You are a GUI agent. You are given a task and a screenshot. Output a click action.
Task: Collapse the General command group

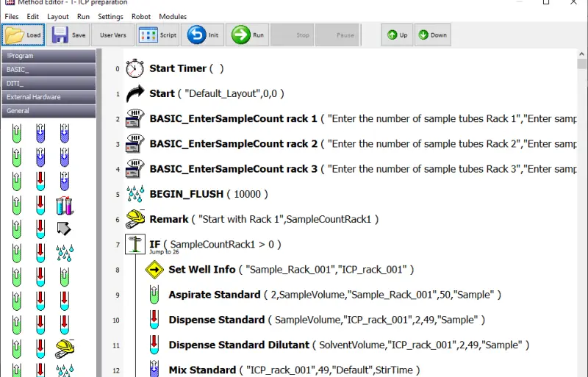click(x=49, y=111)
